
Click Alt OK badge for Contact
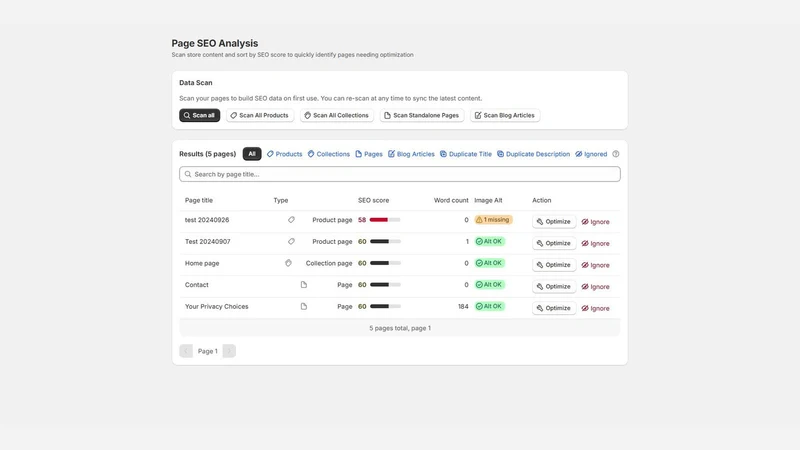(x=490, y=285)
